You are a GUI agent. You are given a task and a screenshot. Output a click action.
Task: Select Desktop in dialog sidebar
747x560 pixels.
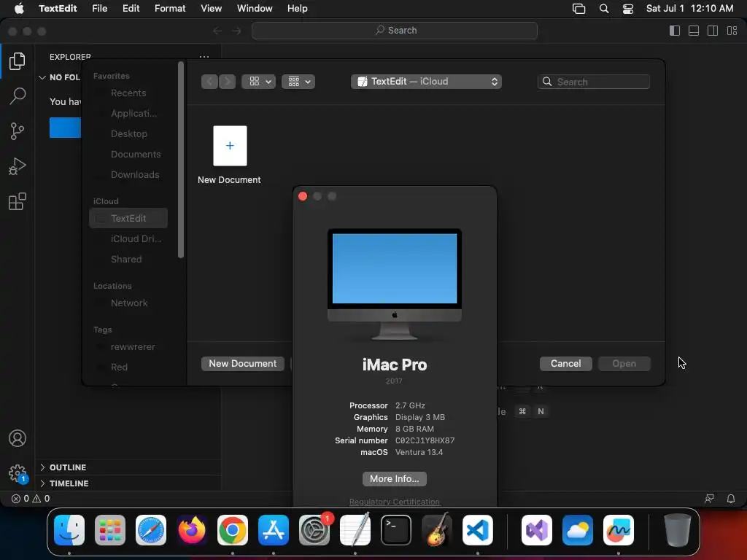128,134
